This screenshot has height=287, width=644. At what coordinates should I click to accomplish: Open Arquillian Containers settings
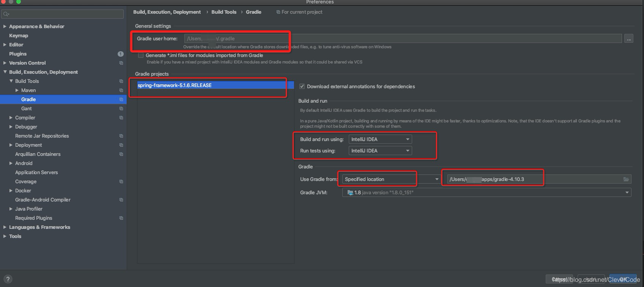38,154
